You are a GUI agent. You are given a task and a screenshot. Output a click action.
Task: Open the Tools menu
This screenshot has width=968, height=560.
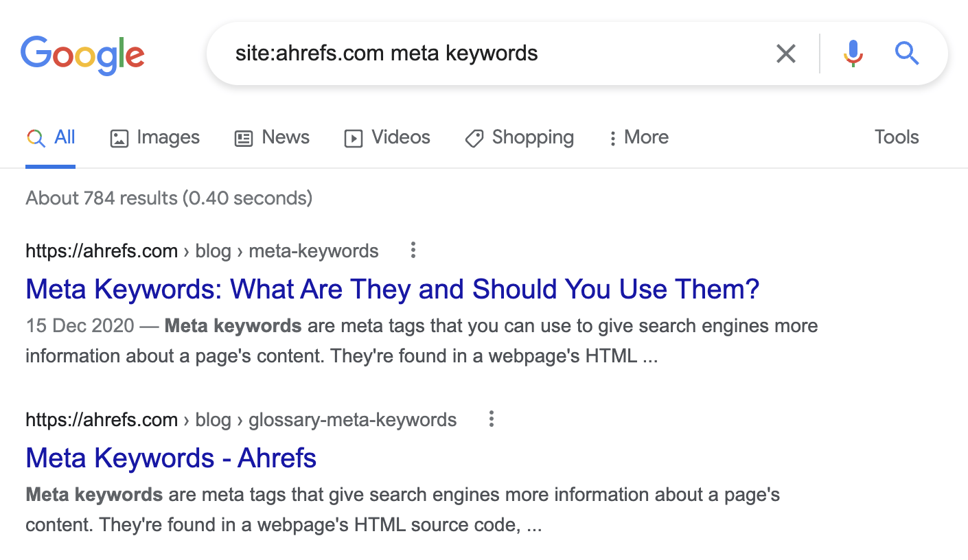point(896,137)
